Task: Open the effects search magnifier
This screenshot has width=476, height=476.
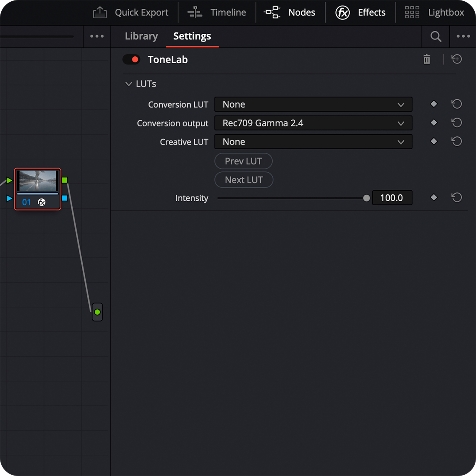Action: tap(436, 37)
